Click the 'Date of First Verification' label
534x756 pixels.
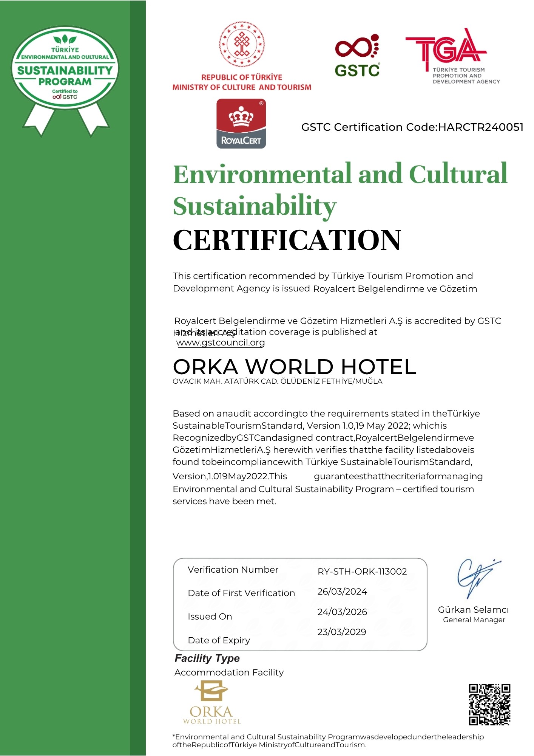click(x=241, y=593)
